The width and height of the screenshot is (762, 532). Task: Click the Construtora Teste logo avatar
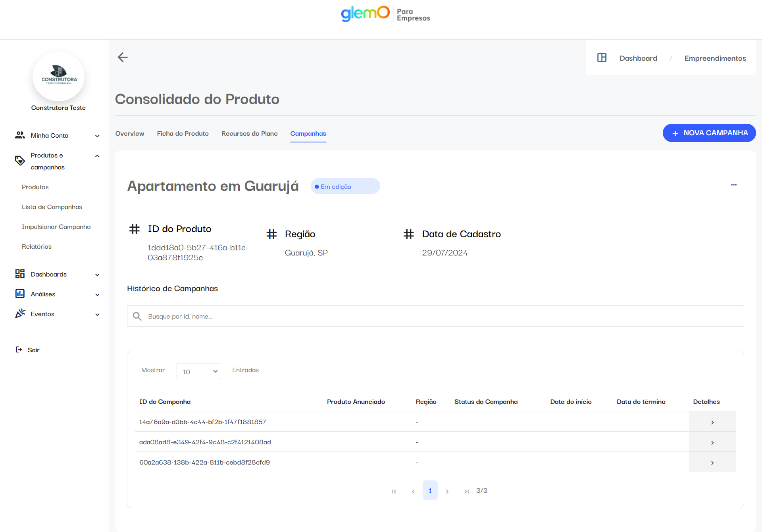59,76
